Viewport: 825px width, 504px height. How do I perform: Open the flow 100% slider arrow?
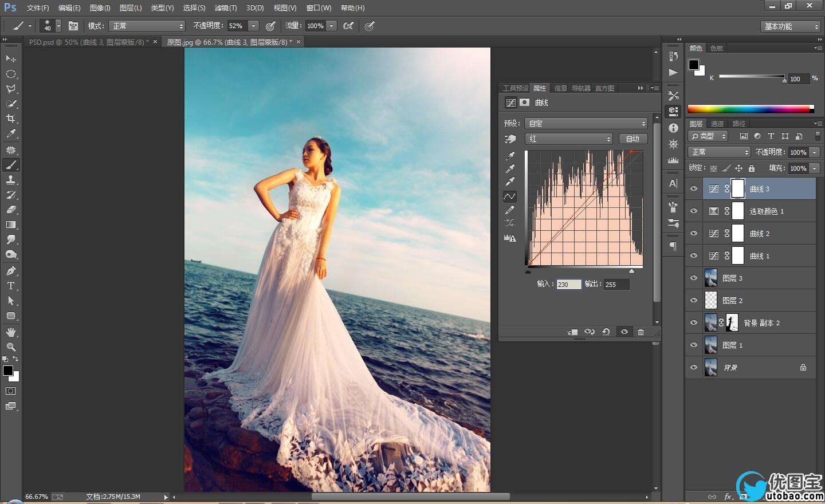[x=331, y=26]
